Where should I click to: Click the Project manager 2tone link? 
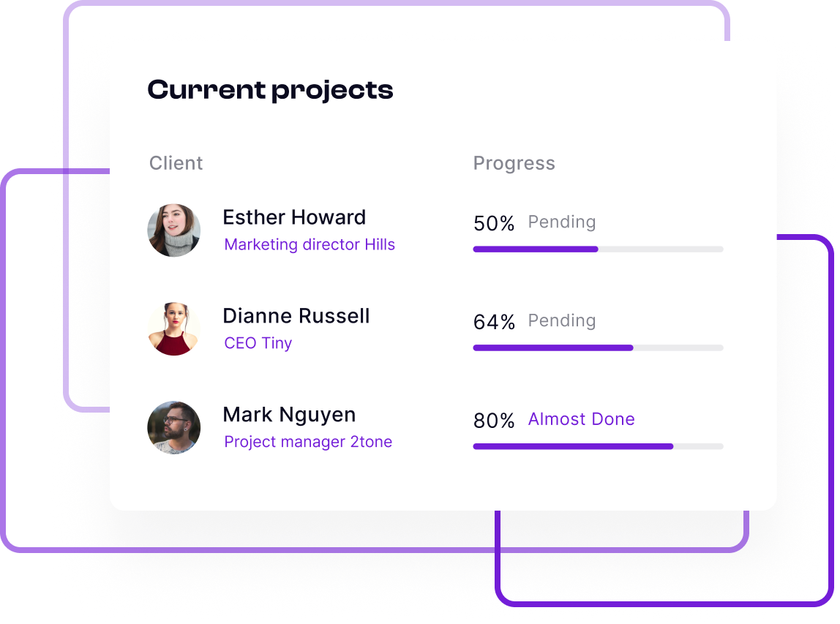tap(308, 442)
